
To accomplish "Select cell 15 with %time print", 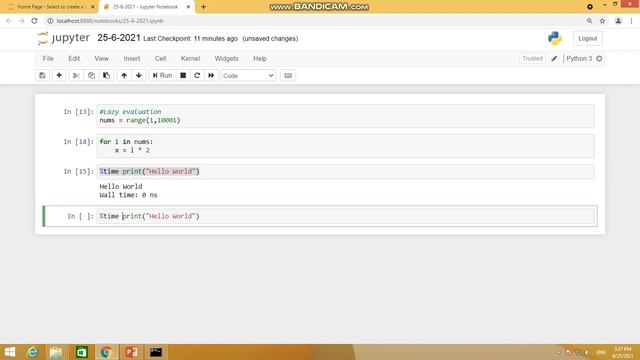I will (x=345, y=171).
